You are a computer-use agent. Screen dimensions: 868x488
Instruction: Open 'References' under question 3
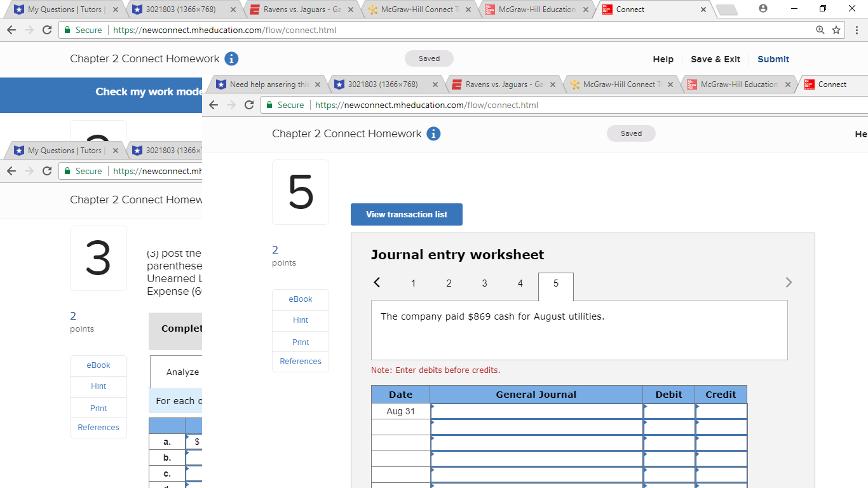[x=98, y=428]
